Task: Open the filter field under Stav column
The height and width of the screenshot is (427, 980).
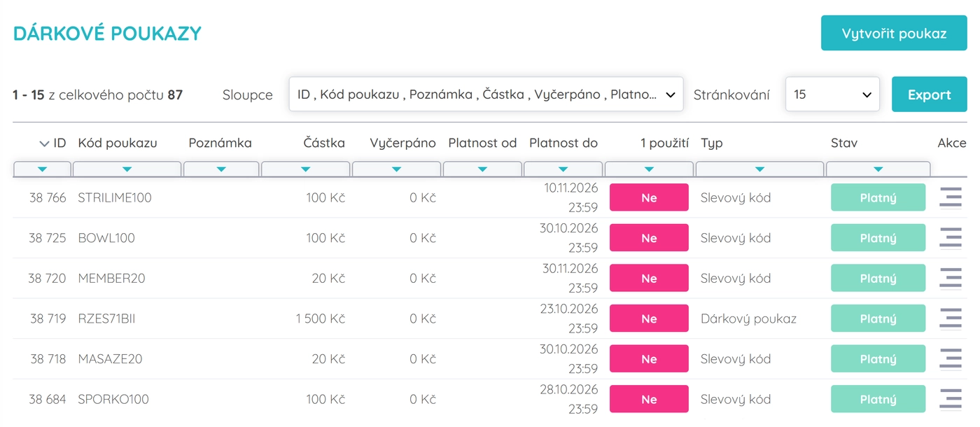Action: [x=878, y=169]
